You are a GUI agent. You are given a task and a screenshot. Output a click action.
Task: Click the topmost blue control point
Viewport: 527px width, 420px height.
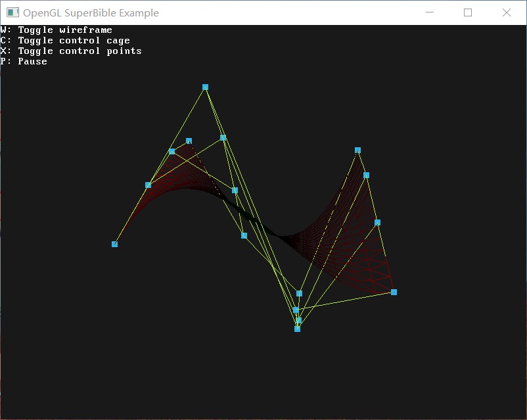tap(206, 87)
